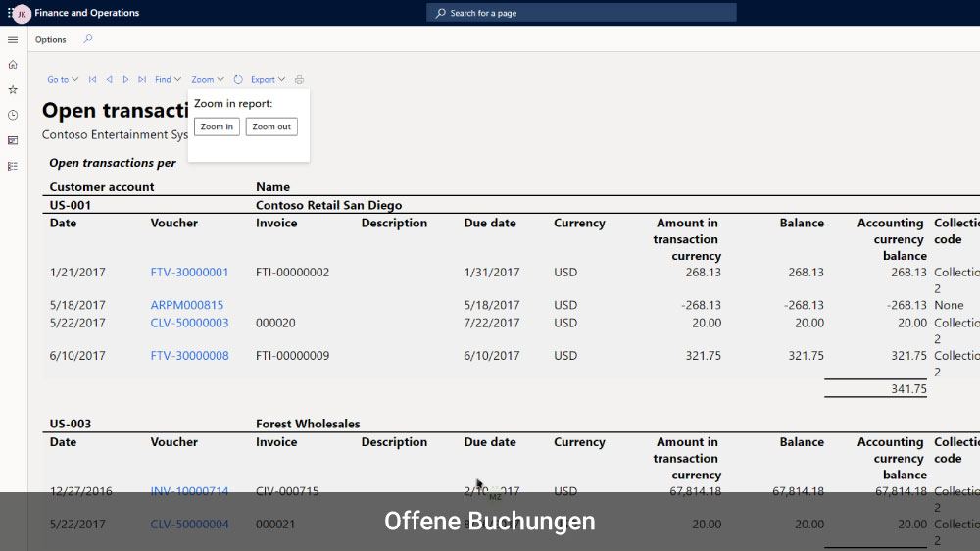Viewport: 980px width, 551px height.
Task: Click invoice FTI-00000002
Action: (x=292, y=272)
